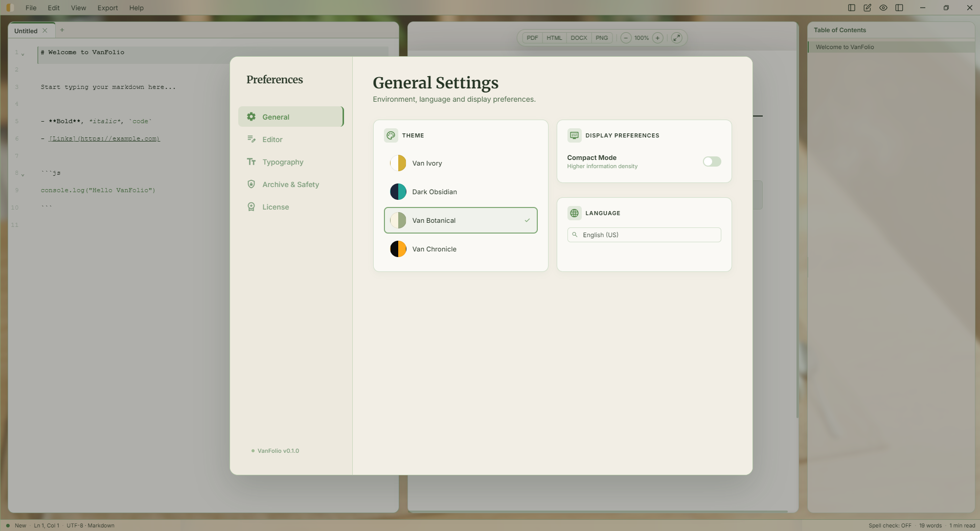Toggle the right sidebar panel icon
Image resolution: width=980 pixels, height=531 pixels.
click(900, 8)
